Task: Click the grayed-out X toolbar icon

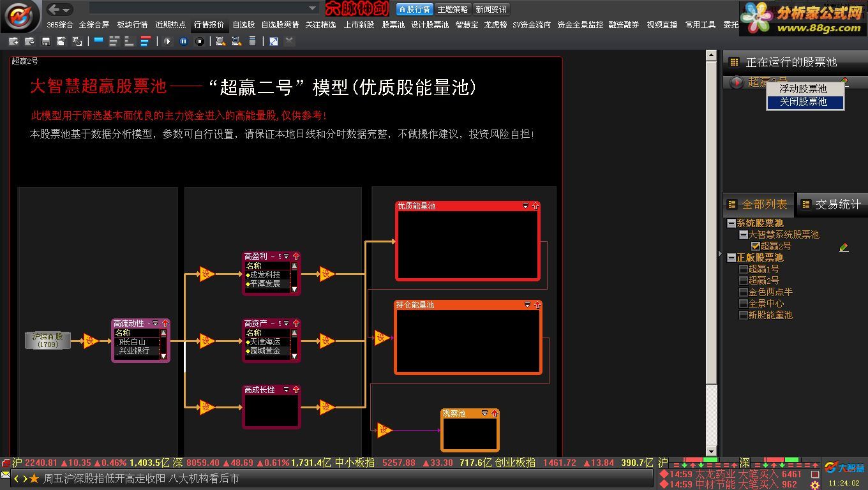Action: [289, 41]
